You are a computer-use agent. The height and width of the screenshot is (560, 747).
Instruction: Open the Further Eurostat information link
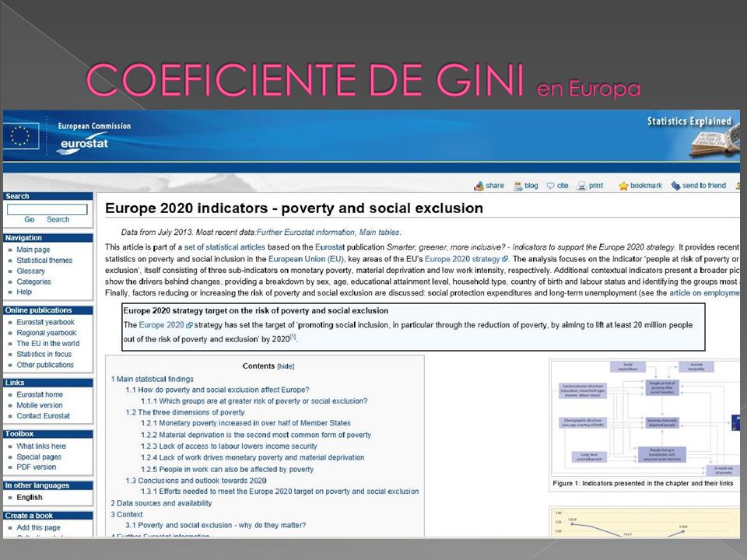tap(306, 233)
